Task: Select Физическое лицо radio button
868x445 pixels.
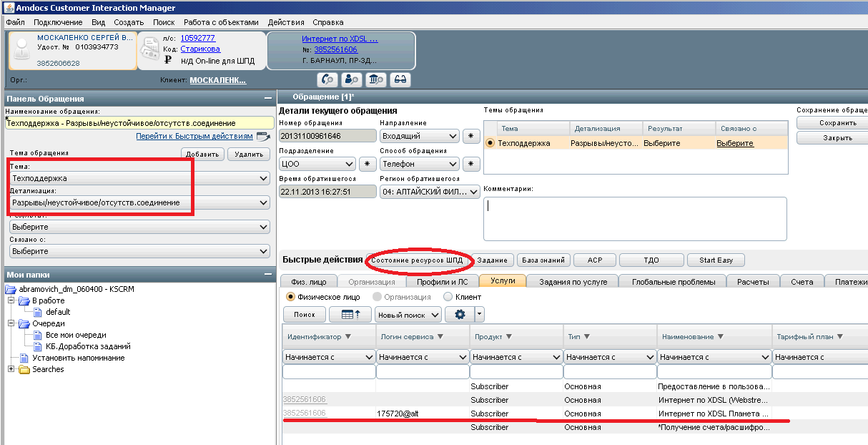Action: (x=290, y=296)
